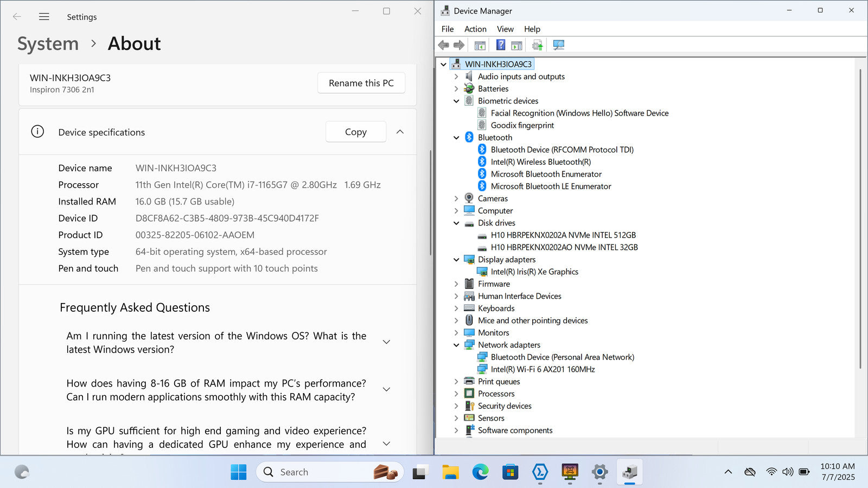Open the Settings hamburger navigation menu
The image size is (868, 488).
[x=44, y=17]
